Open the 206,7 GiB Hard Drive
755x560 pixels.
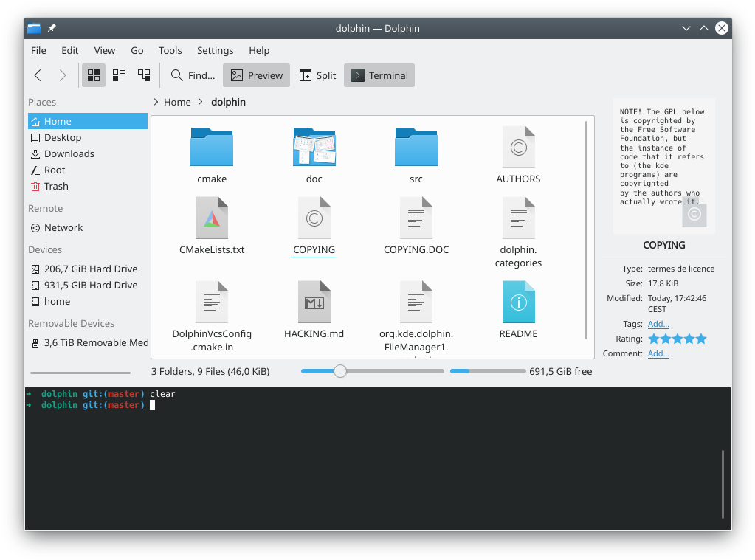point(88,269)
